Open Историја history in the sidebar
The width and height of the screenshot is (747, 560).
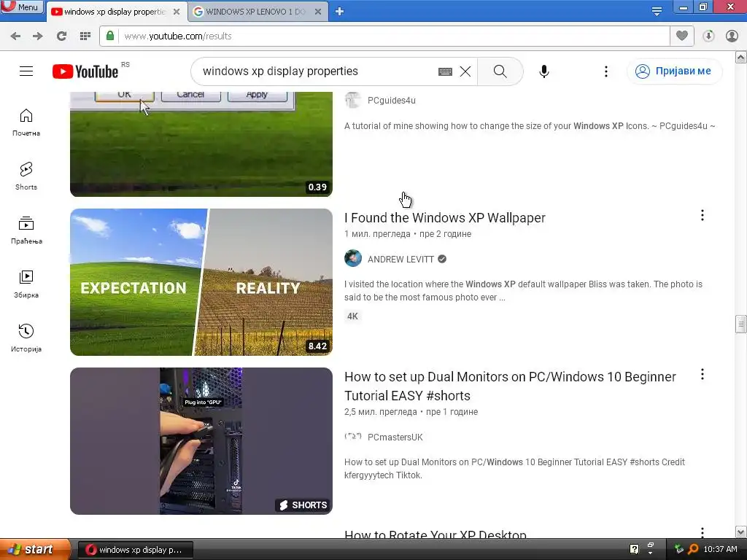pos(26,338)
